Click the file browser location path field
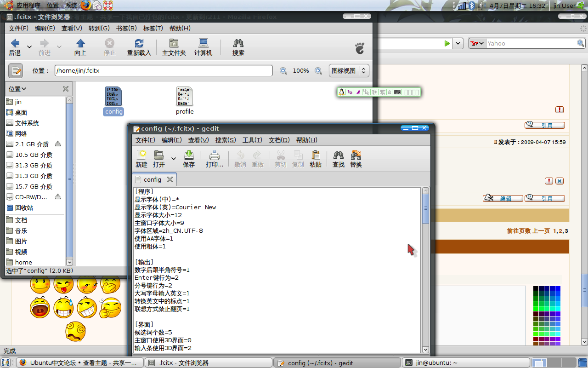This screenshot has width=588, height=368. (x=164, y=71)
